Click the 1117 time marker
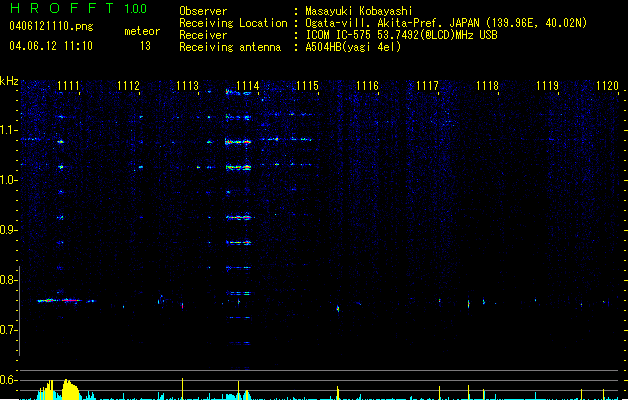The width and height of the screenshot is (629, 400). click(x=427, y=86)
